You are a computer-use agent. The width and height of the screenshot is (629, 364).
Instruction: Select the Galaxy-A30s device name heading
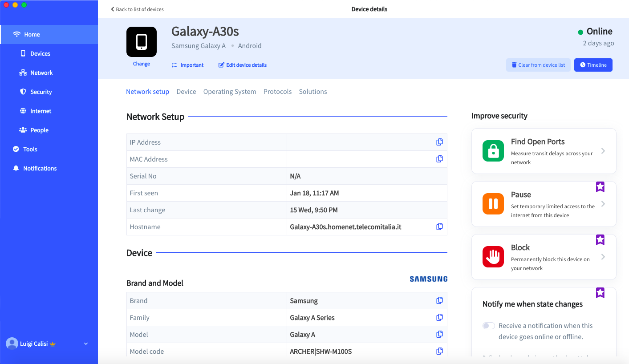[x=205, y=32]
